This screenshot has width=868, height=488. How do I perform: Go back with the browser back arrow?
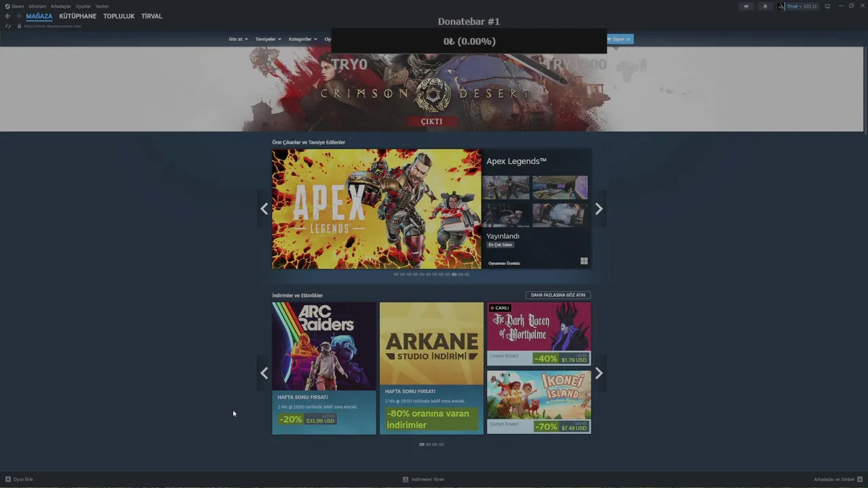click(7, 16)
